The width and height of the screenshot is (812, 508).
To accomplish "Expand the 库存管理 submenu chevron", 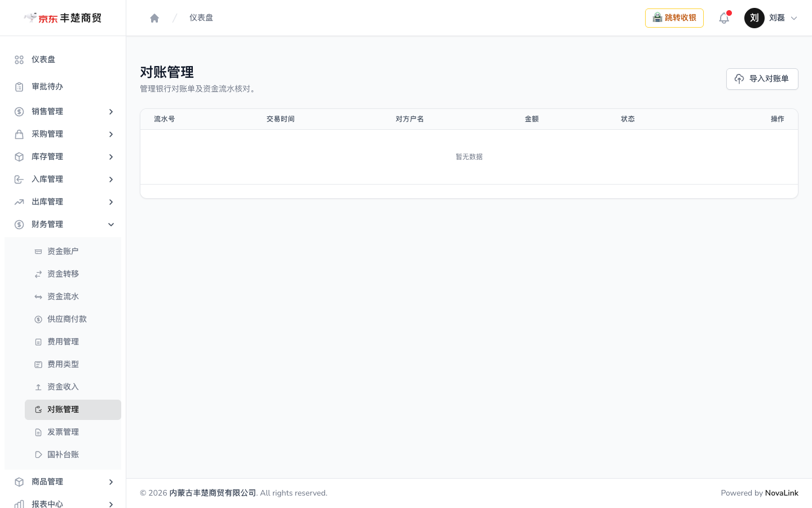I will (111, 157).
